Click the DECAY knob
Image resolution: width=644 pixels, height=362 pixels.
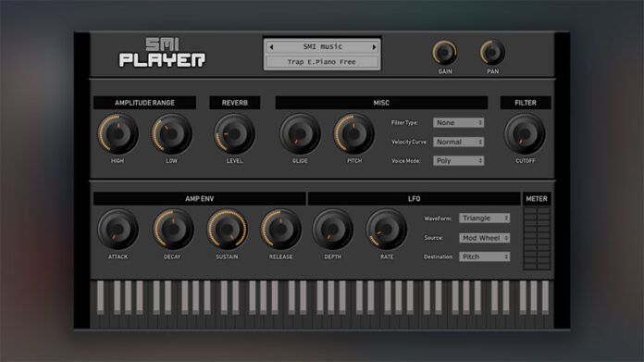coord(173,230)
